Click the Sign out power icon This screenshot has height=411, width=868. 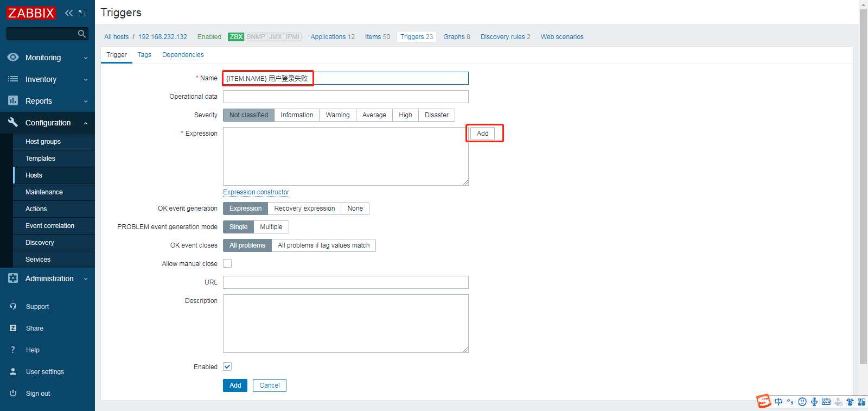point(13,393)
